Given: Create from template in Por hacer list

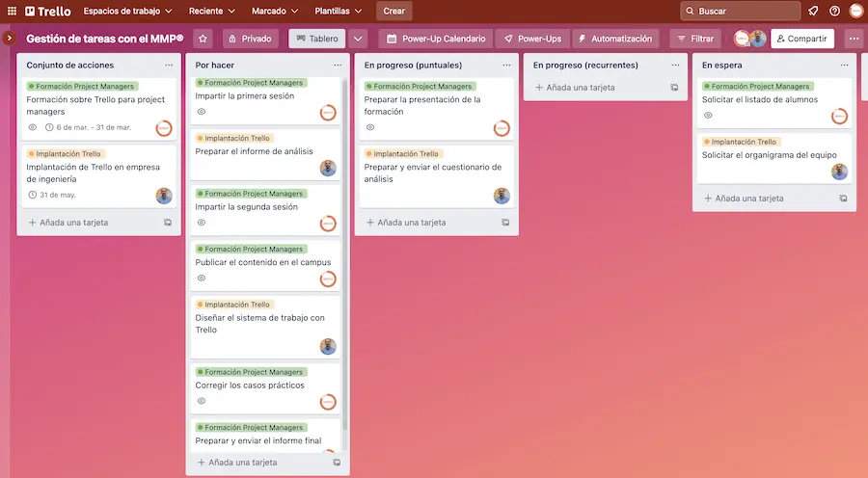Looking at the screenshot, I should pos(337,463).
